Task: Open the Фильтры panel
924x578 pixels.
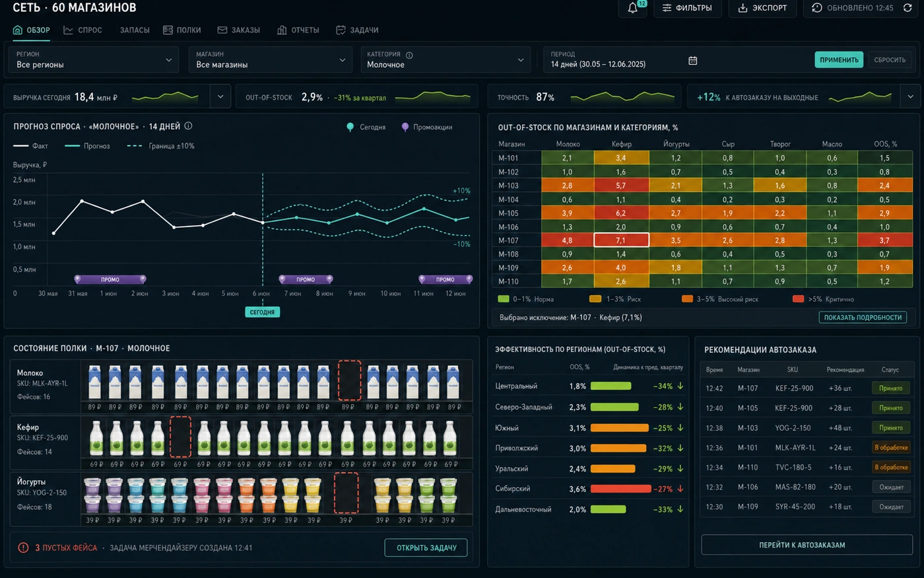Action: pos(687,8)
